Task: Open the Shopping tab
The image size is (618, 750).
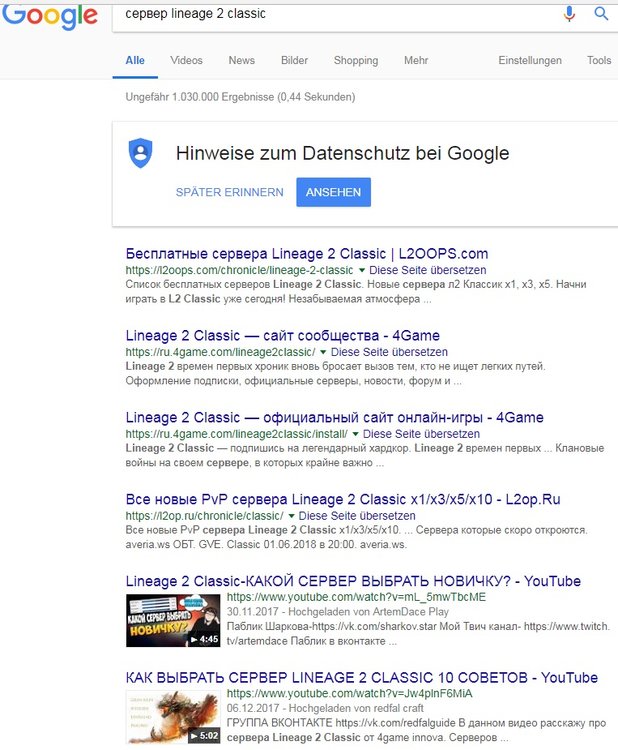Action: [356, 60]
